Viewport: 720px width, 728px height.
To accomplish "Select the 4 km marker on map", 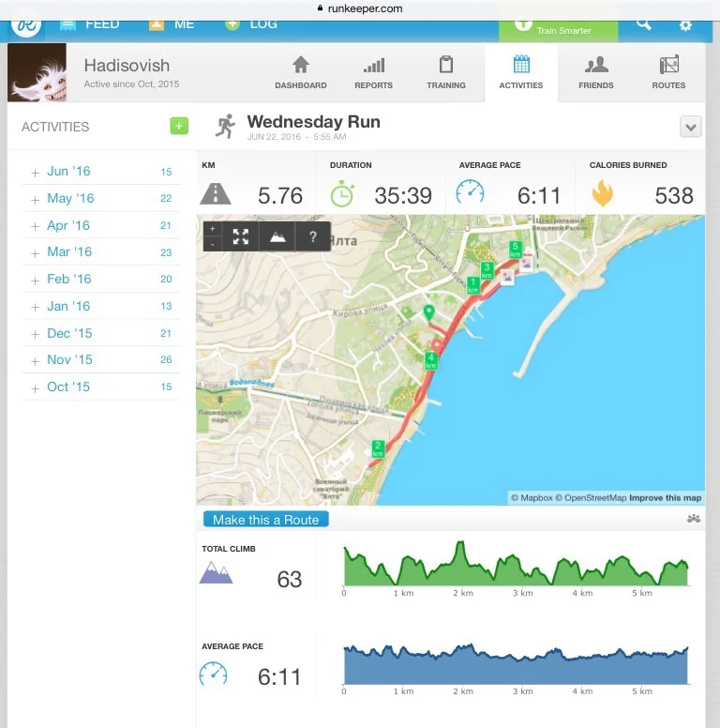I will pyautogui.click(x=431, y=360).
